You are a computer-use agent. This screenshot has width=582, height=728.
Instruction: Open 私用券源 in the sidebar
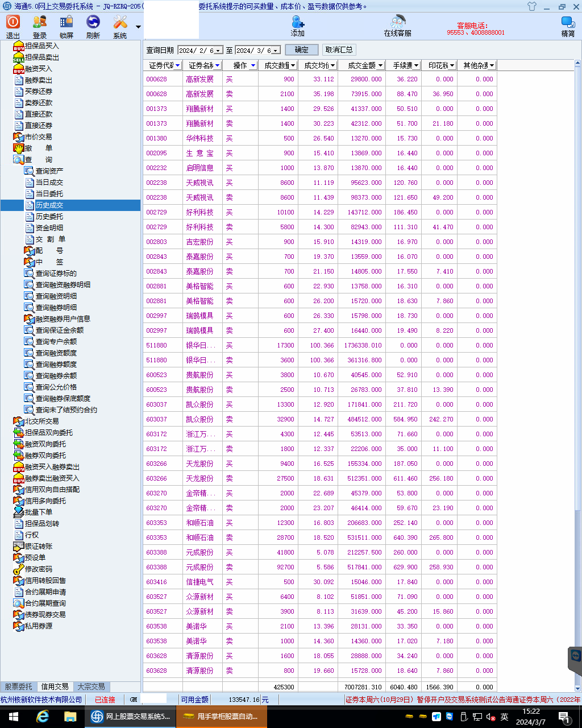38,626
